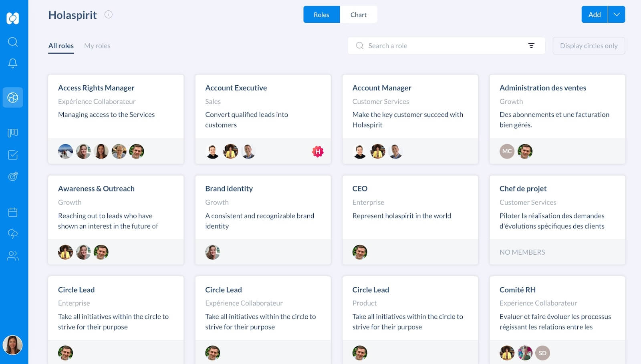Click NO MEMBERS on Chef de projet card
The height and width of the screenshot is (364, 641).
click(x=522, y=252)
